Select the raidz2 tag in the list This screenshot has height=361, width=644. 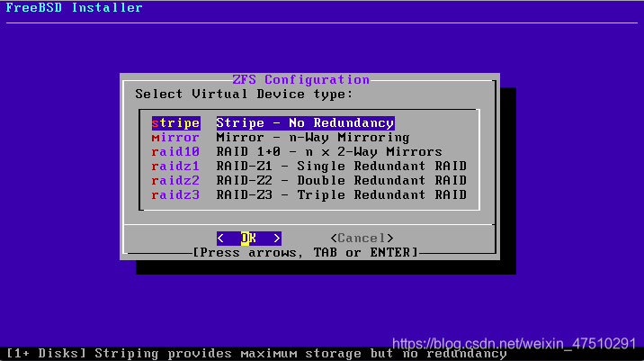point(175,180)
